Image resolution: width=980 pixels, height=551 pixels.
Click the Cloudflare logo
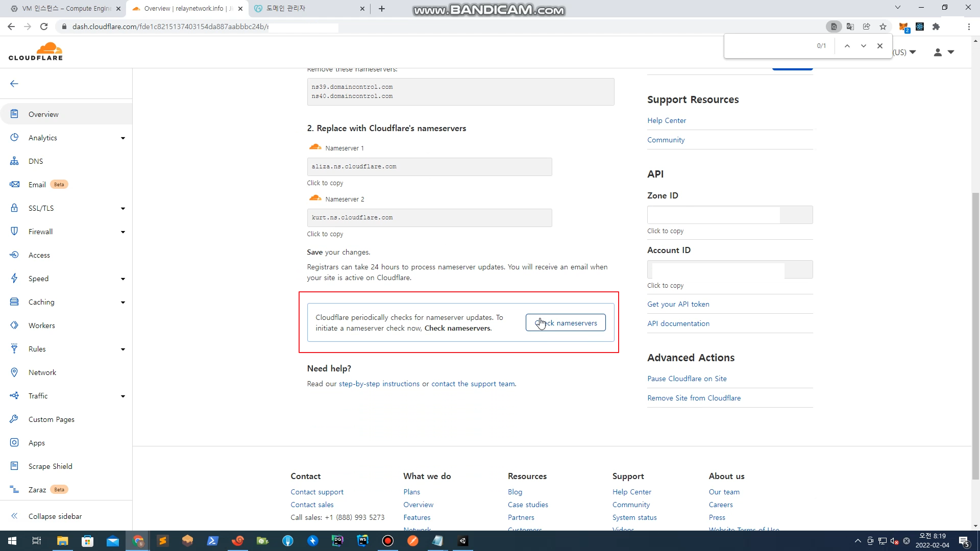(36, 52)
